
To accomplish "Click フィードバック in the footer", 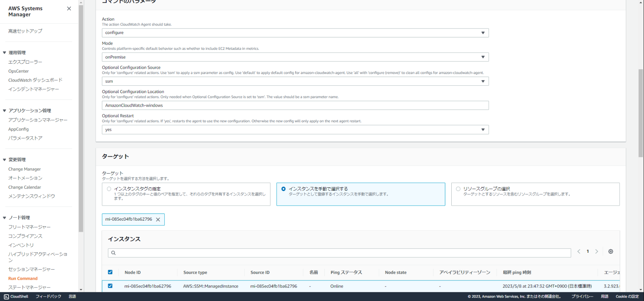I will [48, 297].
